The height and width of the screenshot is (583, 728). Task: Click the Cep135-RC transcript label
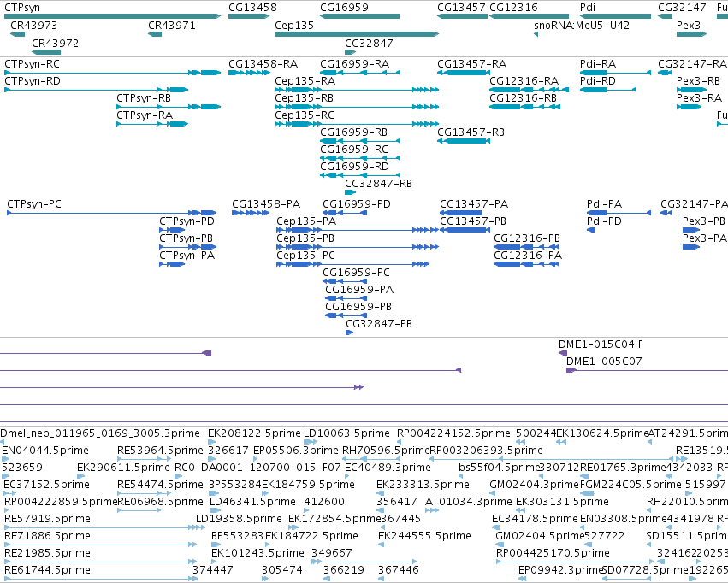(x=305, y=115)
